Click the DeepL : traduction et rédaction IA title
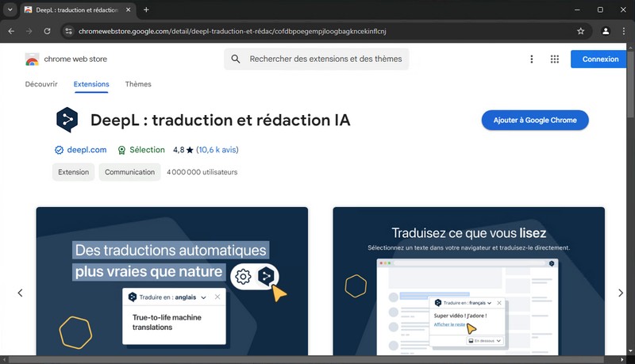Screen dimensions: 635x364 point(221,120)
